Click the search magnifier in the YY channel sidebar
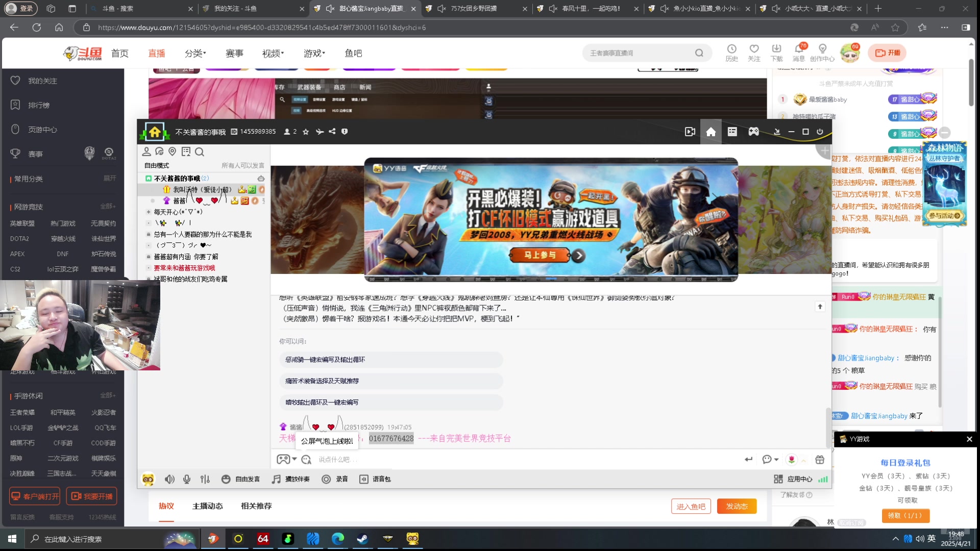The width and height of the screenshot is (980, 551). (x=200, y=152)
